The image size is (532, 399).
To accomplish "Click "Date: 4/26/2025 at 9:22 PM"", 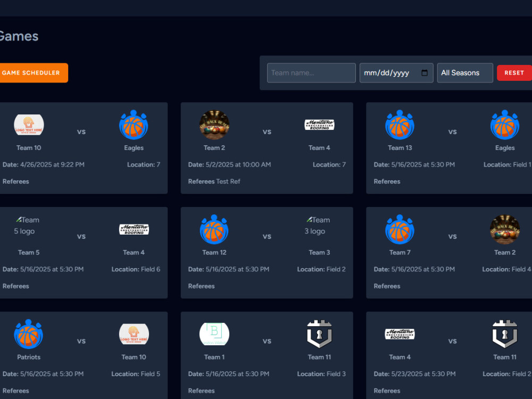I will pyautogui.click(x=44, y=164).
